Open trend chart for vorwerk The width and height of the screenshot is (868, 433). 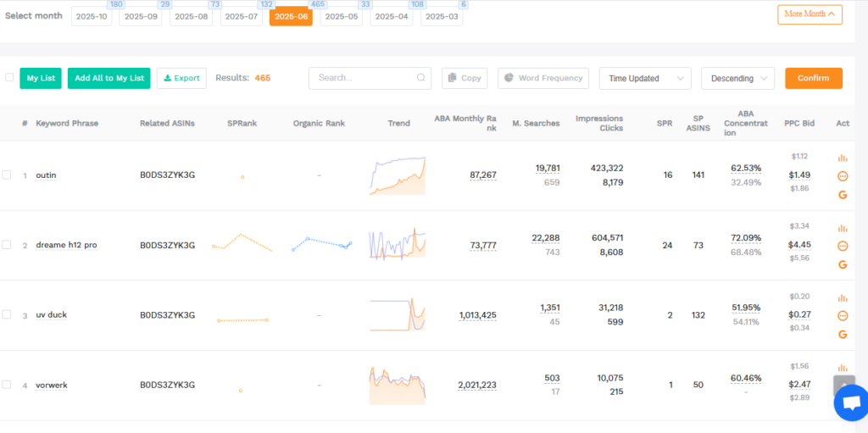[x=398, y=385]
